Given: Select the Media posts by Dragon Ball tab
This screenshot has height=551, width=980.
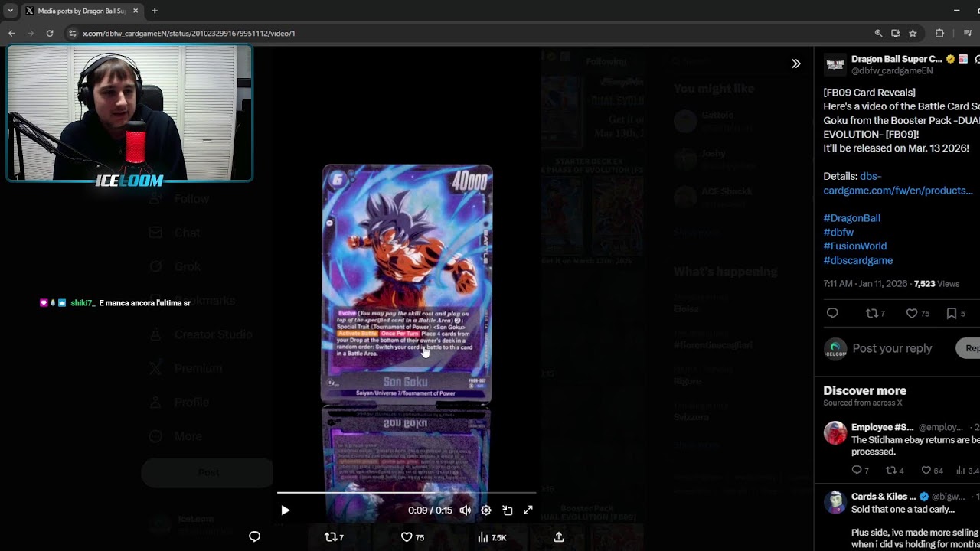Looking at the screenshot, I should tap(82, 11).
